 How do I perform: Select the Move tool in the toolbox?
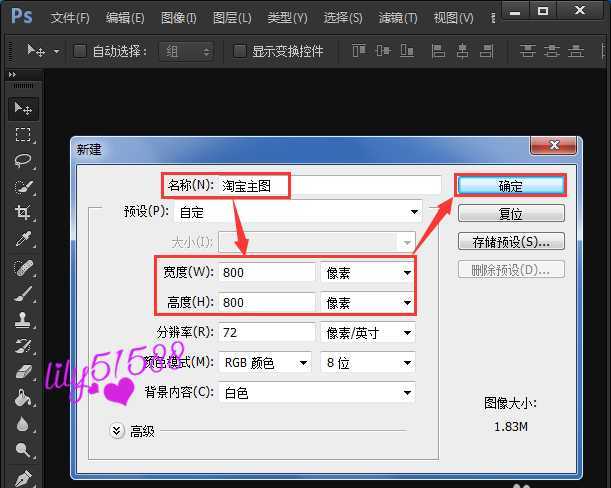(x=22, y=109)
